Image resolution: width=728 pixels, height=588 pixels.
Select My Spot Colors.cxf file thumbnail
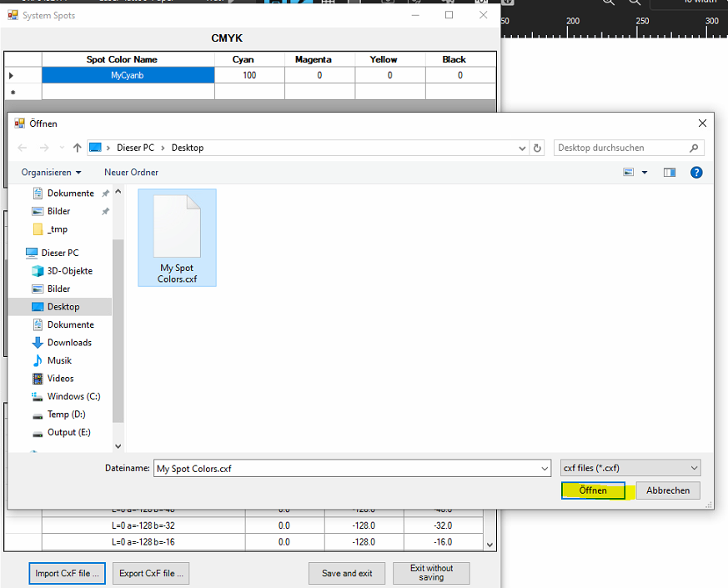pyautogui.click(x=177, y=238)
